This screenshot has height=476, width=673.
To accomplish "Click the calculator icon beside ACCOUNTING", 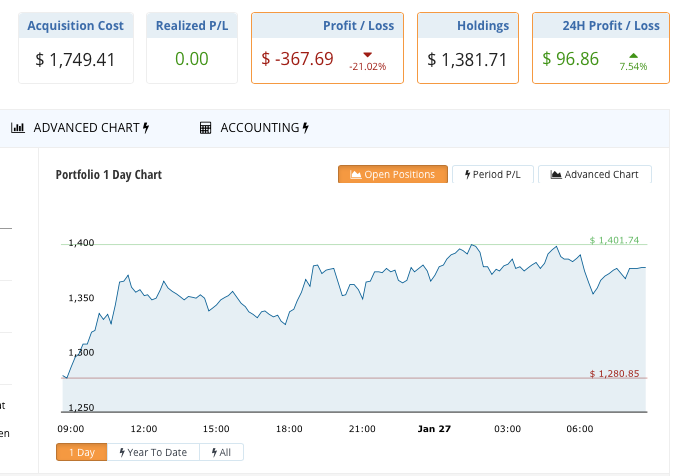I will tap(205, 128).
